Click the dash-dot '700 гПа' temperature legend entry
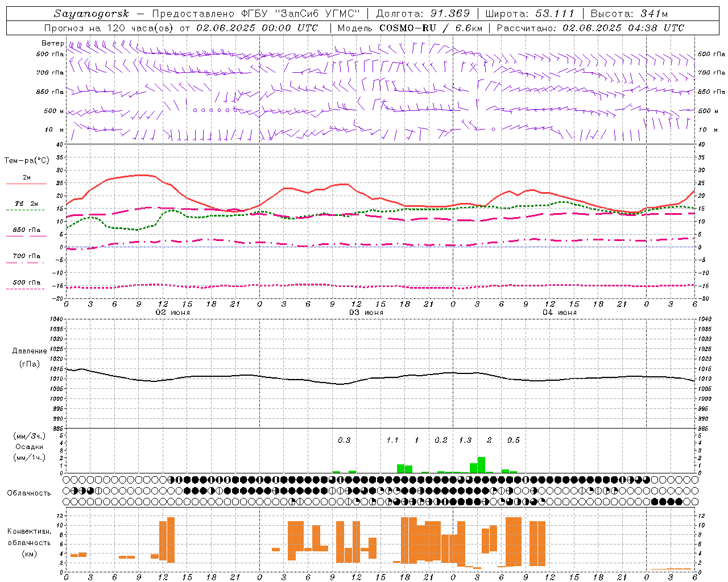728x582 pixels. tap(27, 256)
